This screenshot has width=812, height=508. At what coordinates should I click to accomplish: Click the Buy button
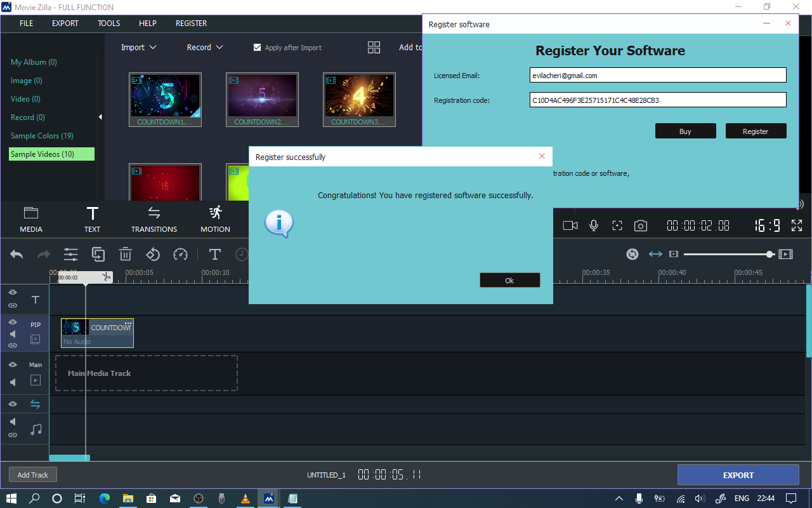click(x=686, y=131)
